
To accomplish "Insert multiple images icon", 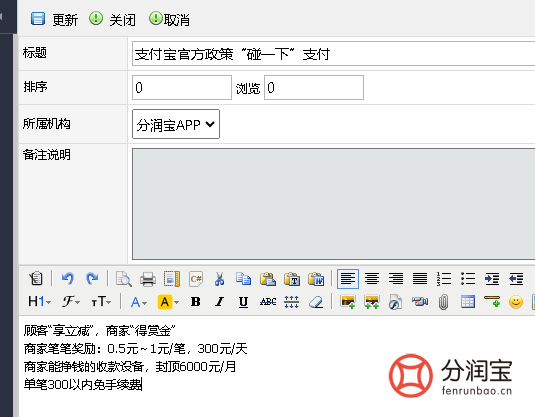I will click(x=372, y=302).
